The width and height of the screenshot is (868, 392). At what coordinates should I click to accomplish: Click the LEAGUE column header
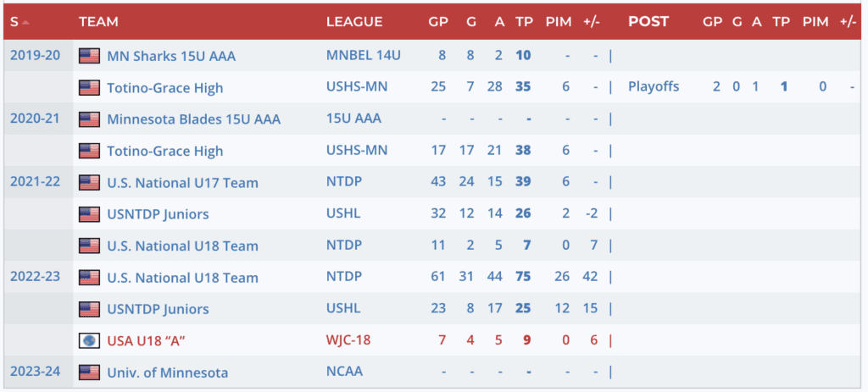coord(354,22)
